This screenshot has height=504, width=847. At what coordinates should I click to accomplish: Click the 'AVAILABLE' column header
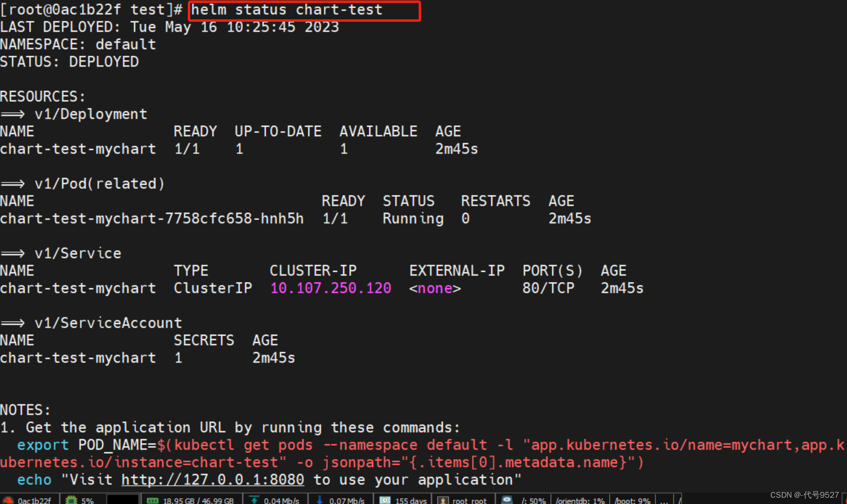(378, 132)
